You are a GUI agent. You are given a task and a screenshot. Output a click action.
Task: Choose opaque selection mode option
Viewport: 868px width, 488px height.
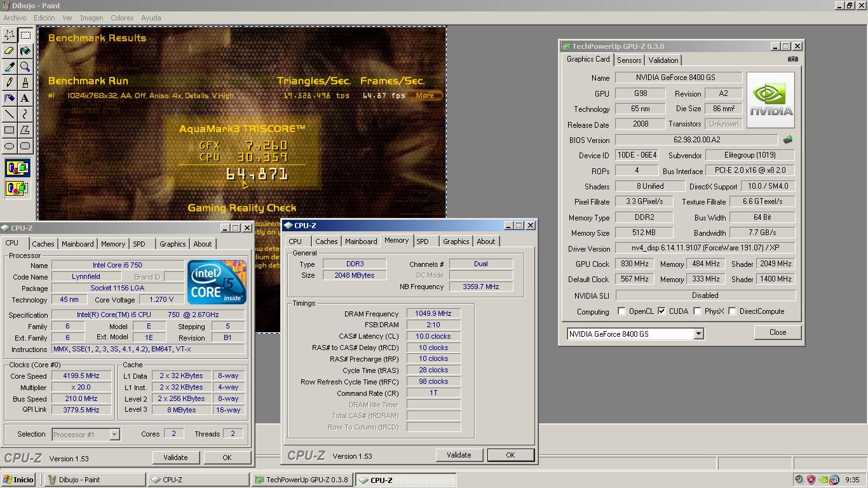pos(17,168)
